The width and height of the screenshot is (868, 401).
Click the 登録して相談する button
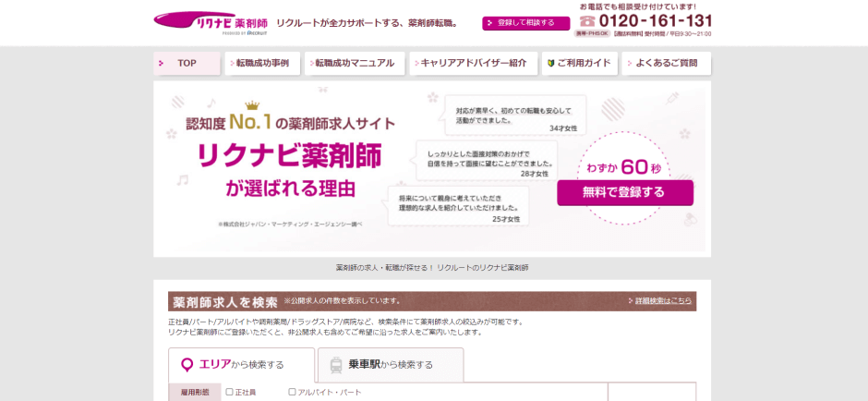pos(526,23)
